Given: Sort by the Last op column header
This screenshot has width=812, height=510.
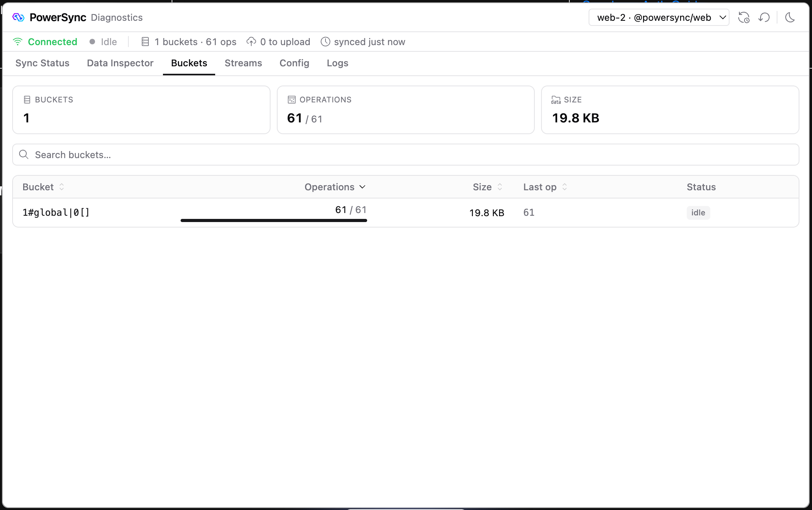Looking at the screenshot, I should pos(545,187).
